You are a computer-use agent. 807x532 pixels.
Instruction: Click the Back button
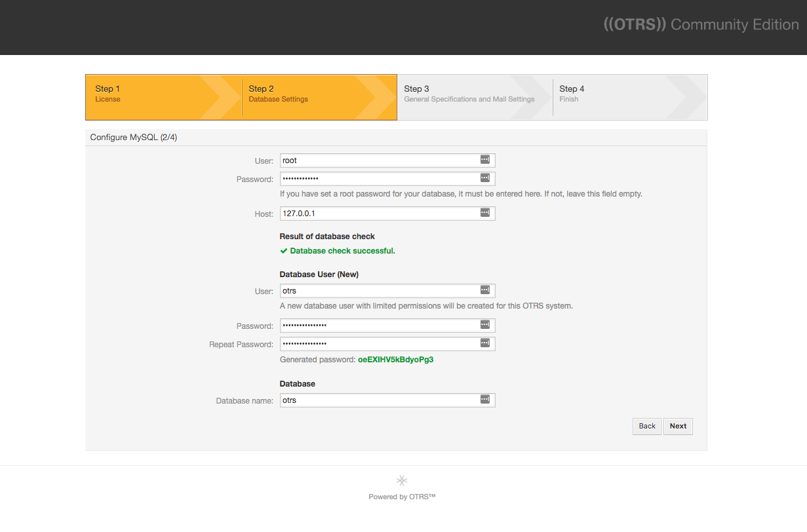[647, 426]
